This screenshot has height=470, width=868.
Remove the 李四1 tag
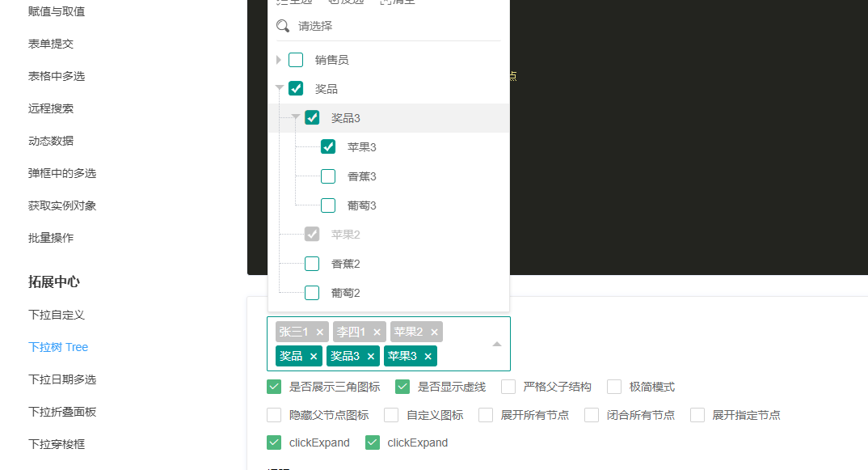coord(378,331)
